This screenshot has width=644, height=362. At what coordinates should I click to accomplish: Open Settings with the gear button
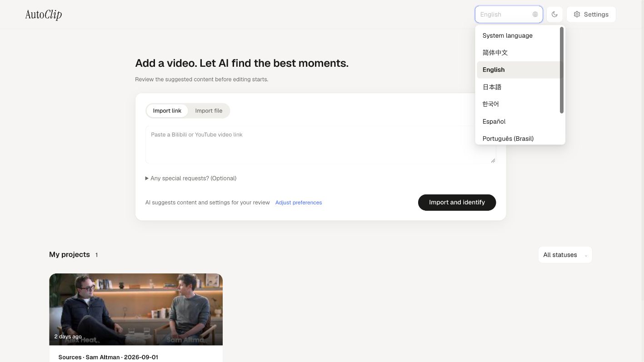tap(591, 15)
